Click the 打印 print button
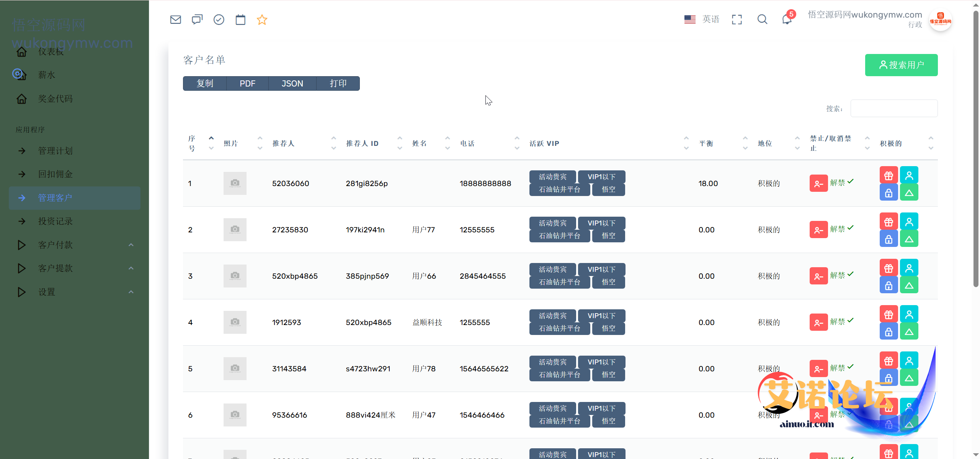 338,83
